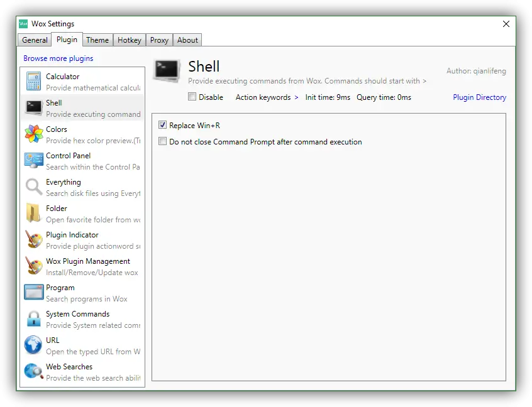
Task: Select the Wox Plugin Management title
Action: [x=88, y=261]
